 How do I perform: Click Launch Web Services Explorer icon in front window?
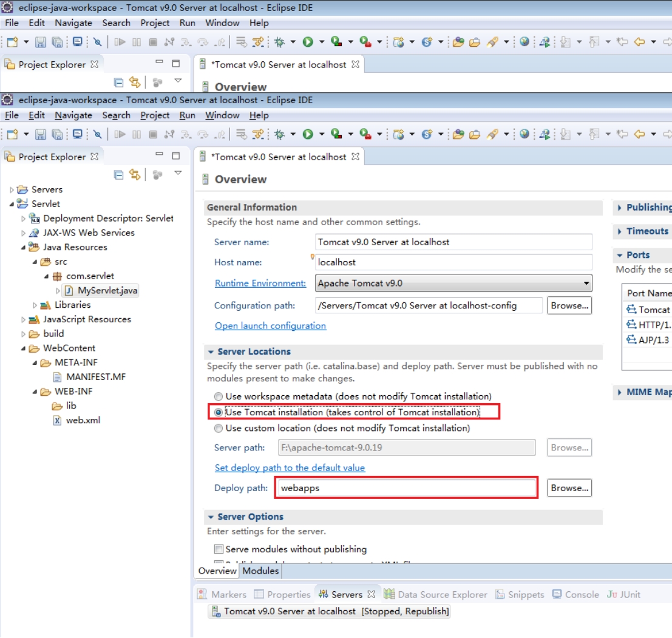[545, 135]
